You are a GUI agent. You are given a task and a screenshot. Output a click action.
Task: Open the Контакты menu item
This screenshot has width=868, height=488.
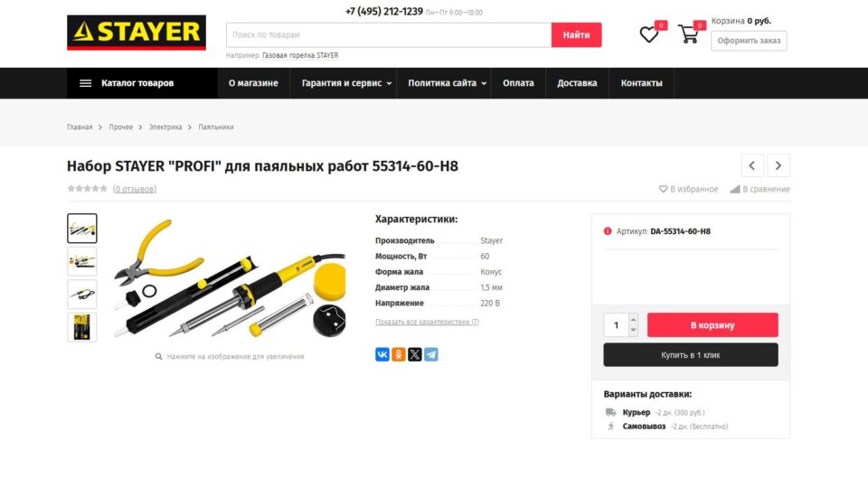coord(641,83)
